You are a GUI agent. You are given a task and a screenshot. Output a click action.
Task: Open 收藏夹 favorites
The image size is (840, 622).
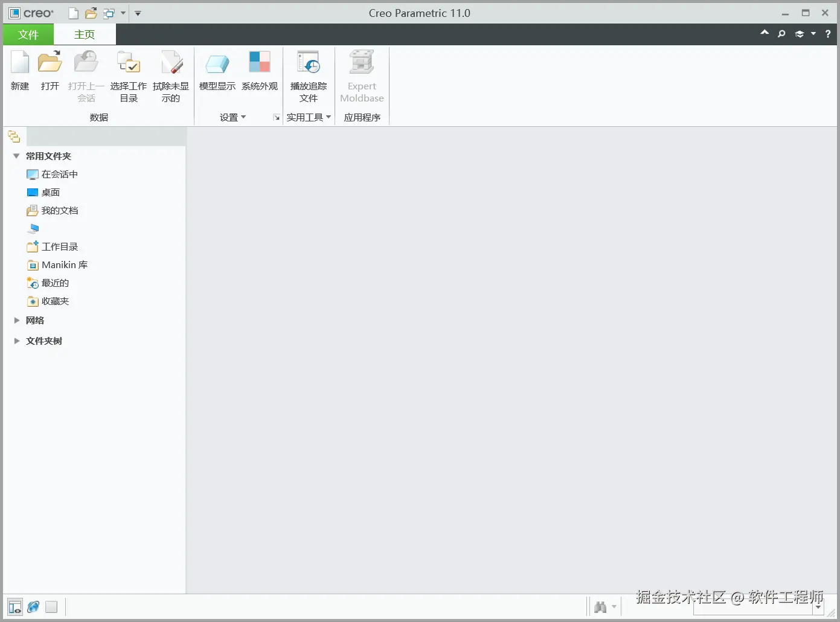[48, 301]
